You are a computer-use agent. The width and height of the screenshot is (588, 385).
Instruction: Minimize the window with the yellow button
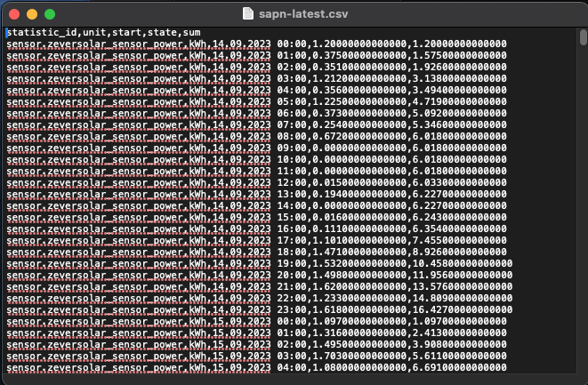coord(32,14)
